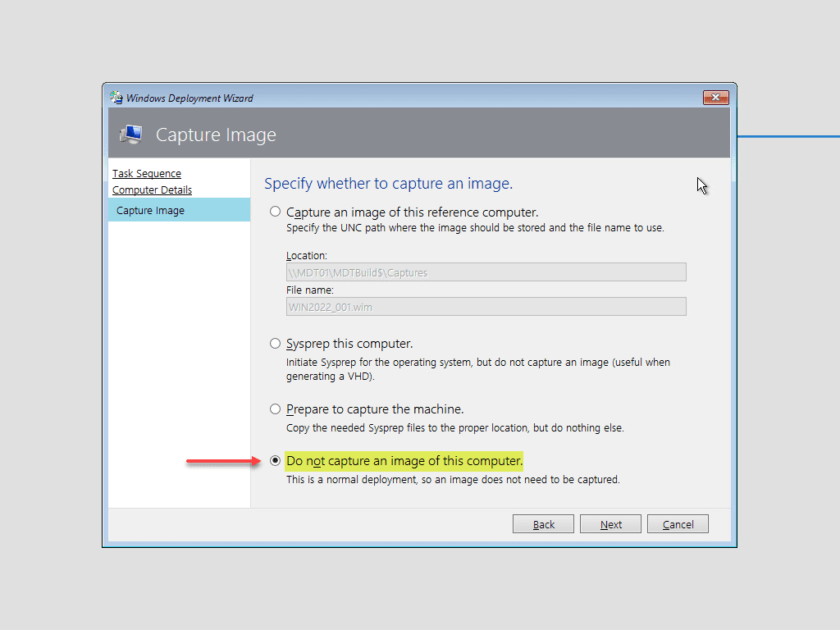Open the Task Sequence step
840x630 pixels.
[x=146, y=173]
